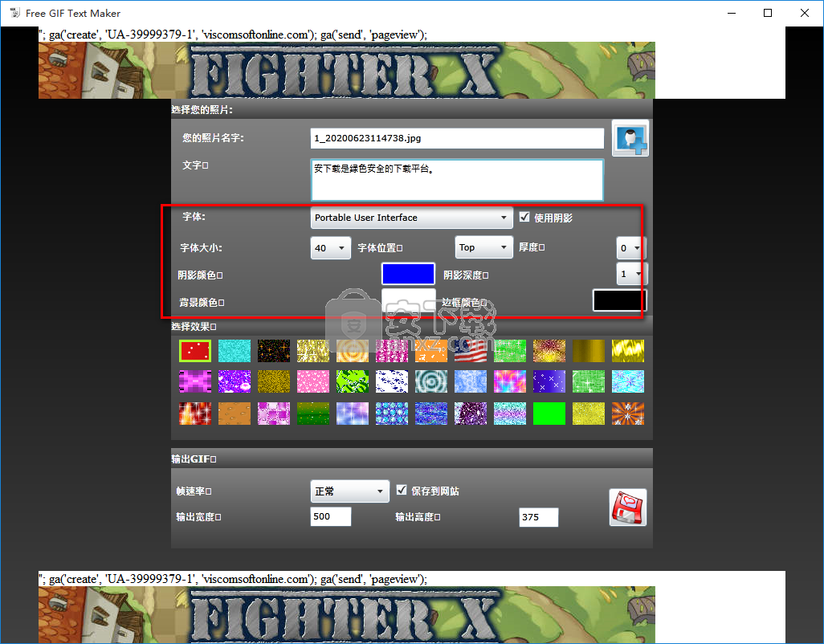The image size is (824, 644).
Task: Open the font size dropdown showing 40
Action: point(331,248)
